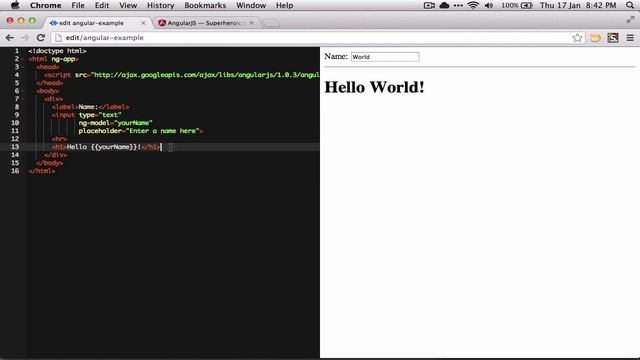Click the Hello World! heading in preview

click(374, 87)
